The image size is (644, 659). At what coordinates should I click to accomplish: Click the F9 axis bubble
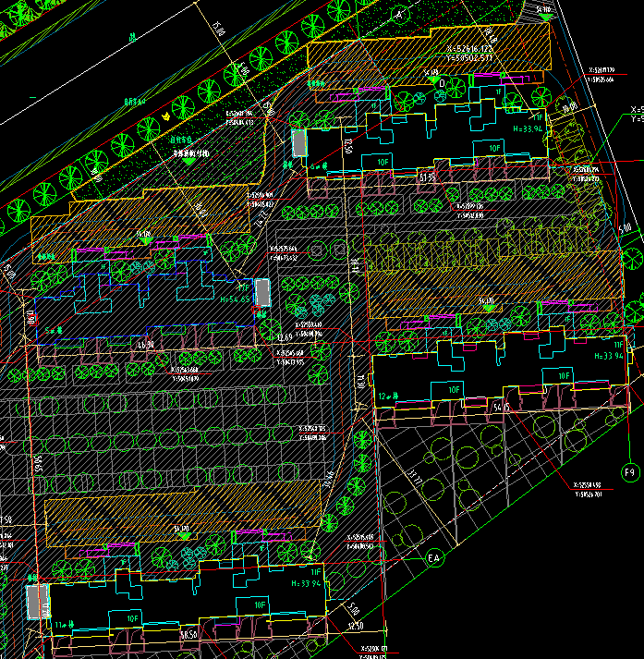point(630,473)
